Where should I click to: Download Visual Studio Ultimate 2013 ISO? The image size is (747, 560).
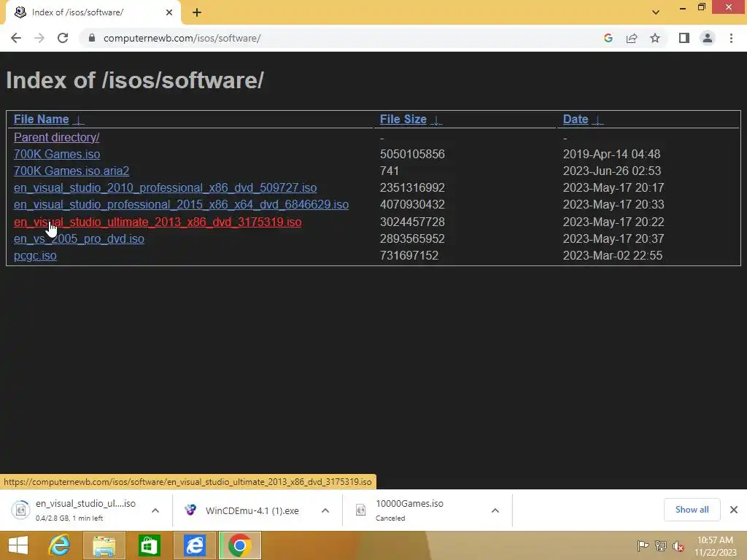point(158,222)
